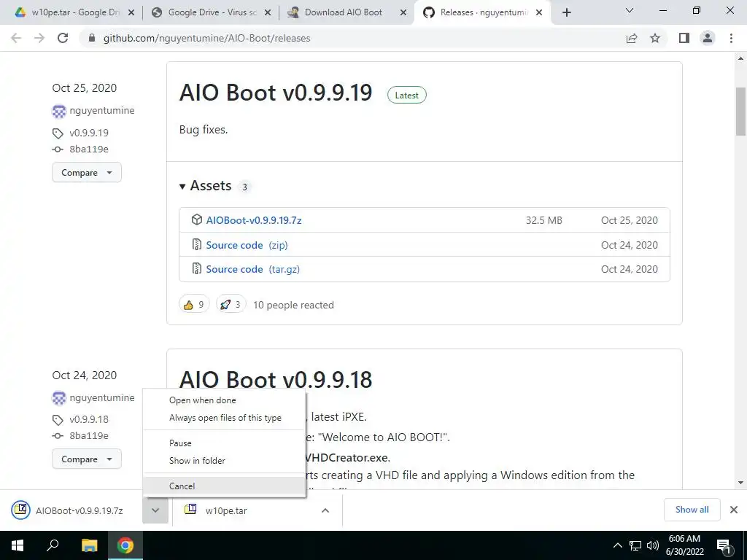Select the Releases nguyentumine tab
Screen dimensions: 747x560
pyautogui.click(x=481, y=12)
